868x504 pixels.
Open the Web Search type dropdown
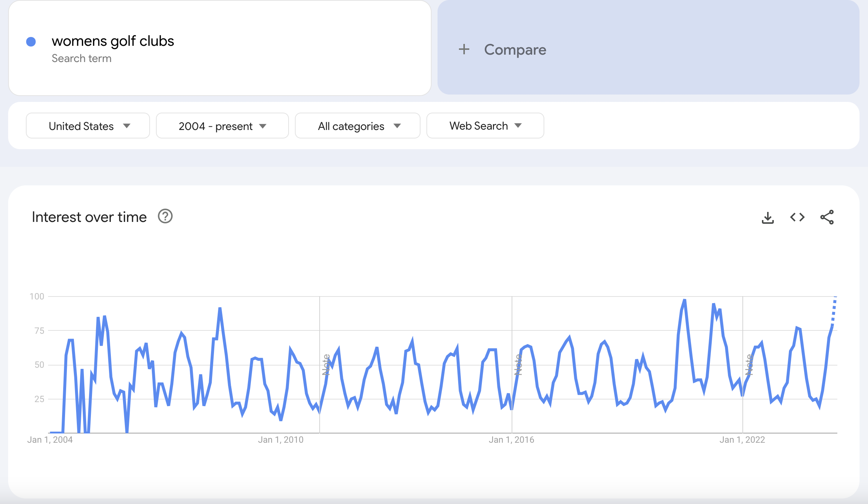point(485,126)
